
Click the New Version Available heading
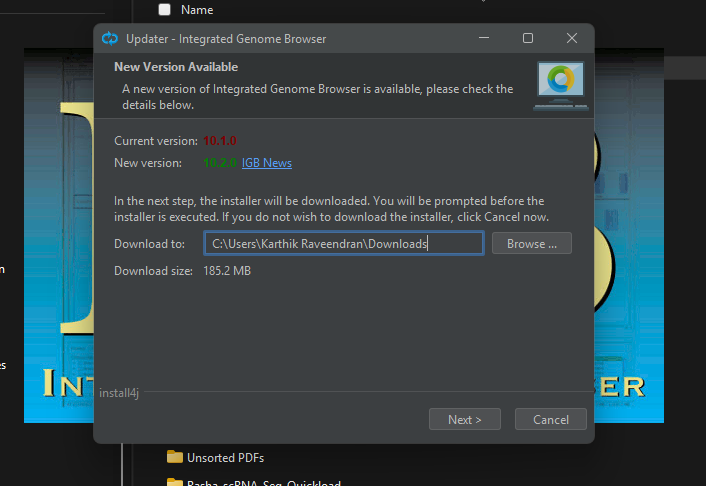(176, 67)
